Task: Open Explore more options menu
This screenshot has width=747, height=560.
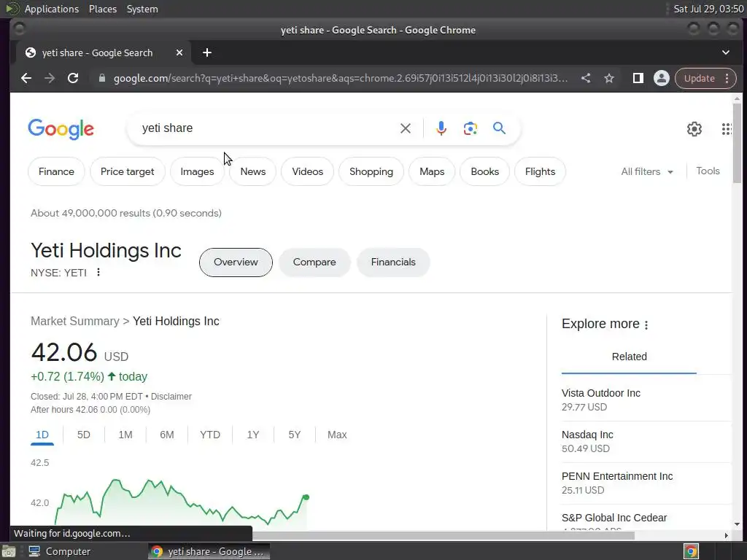Action: pyautogui.click(x=646, y=324)
